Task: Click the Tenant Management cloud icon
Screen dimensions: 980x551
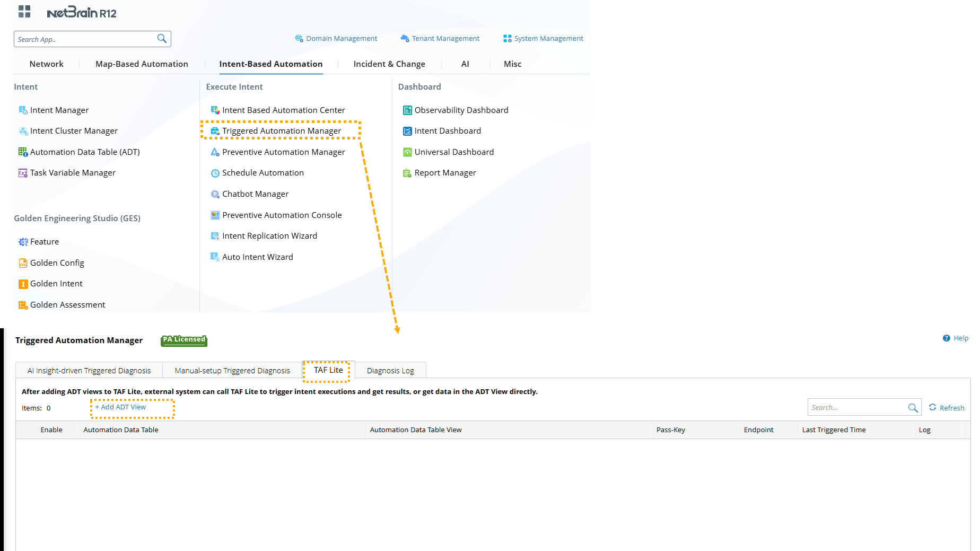Action: click(405, 39)
